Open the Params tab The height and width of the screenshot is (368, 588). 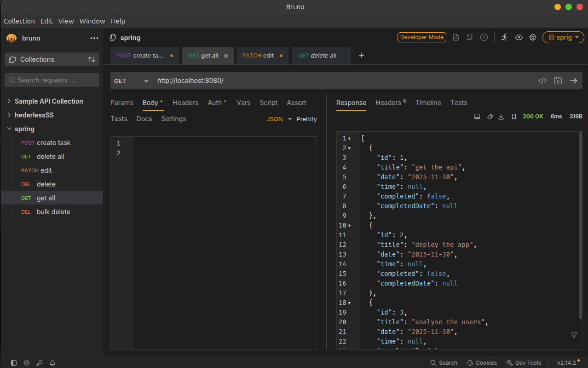pos(122,103)
